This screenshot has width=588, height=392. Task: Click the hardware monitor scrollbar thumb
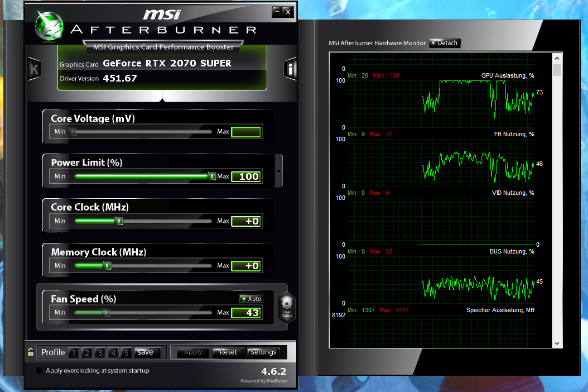[x=557, y=70]
